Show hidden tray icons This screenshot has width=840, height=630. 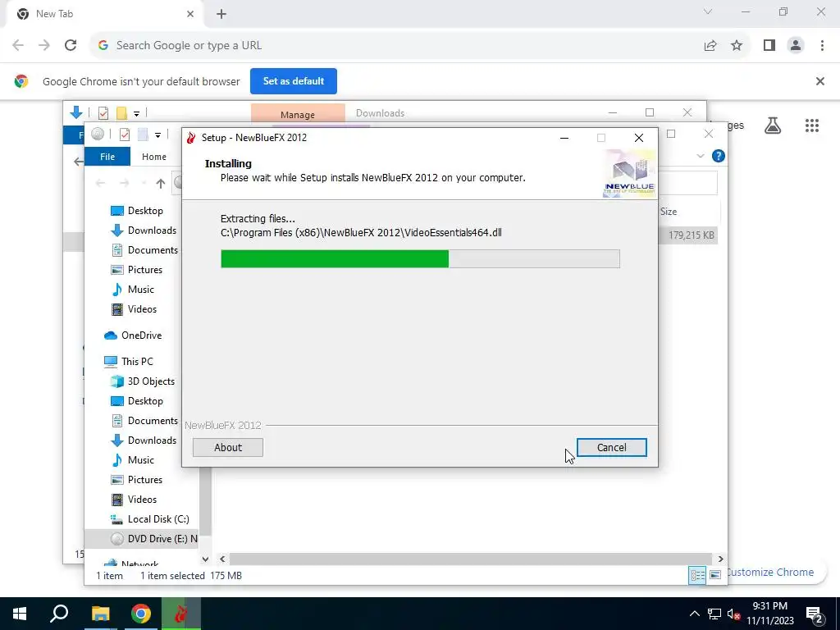point(694,614)
